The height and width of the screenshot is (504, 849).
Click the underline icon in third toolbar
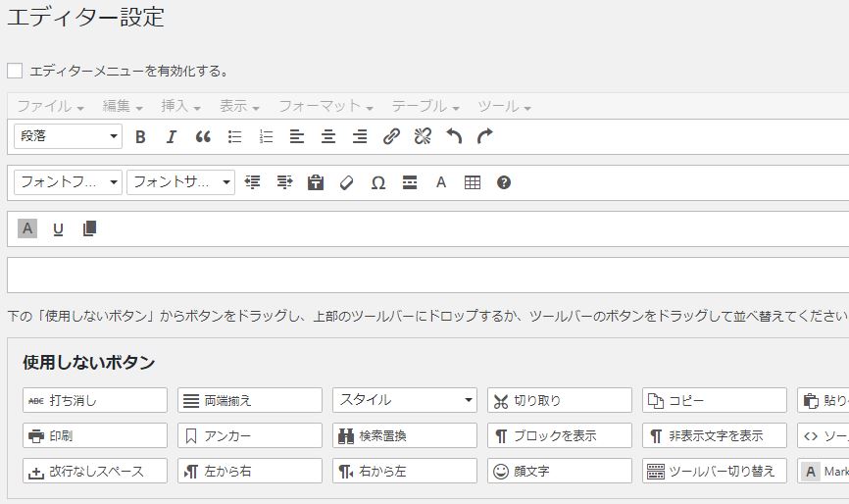pos(58,228)
